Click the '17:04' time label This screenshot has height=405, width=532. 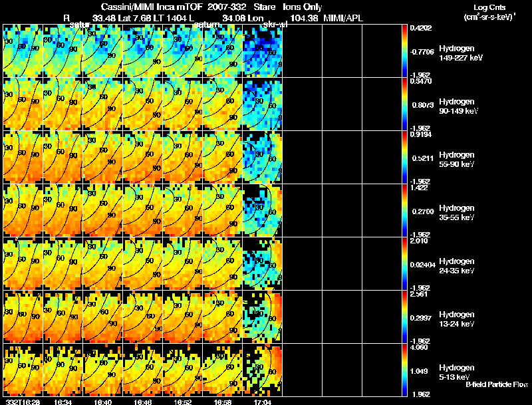point(263,402)
